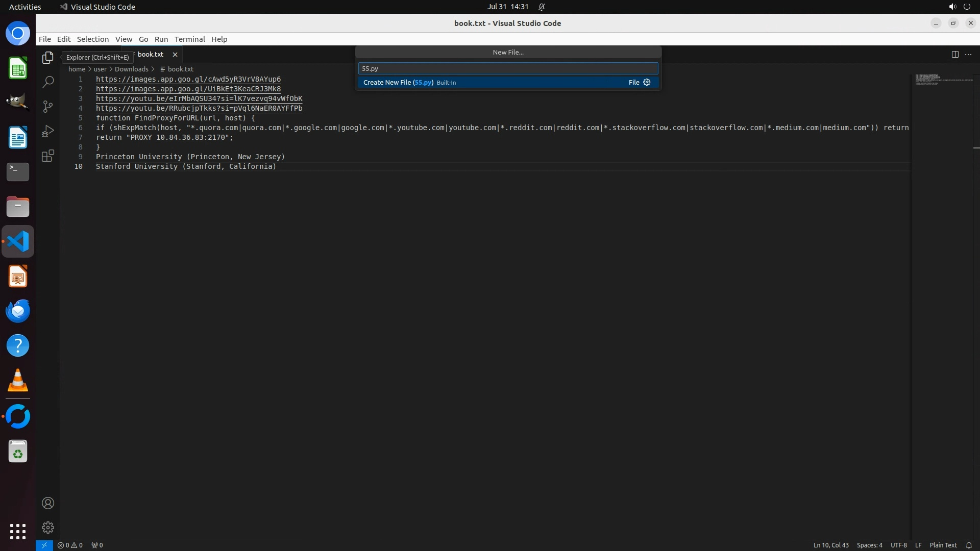
Task: Change language mode from Plain Text
Action: [x=943, y=545]
